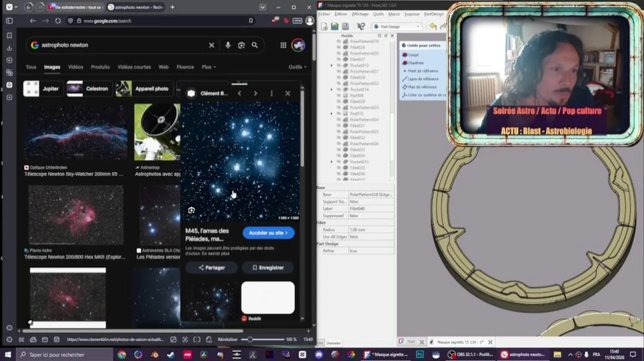This screenshot has height=361, width=644.
Task: Go back with the browser back arrow
Action: click(x=33, y=21)
